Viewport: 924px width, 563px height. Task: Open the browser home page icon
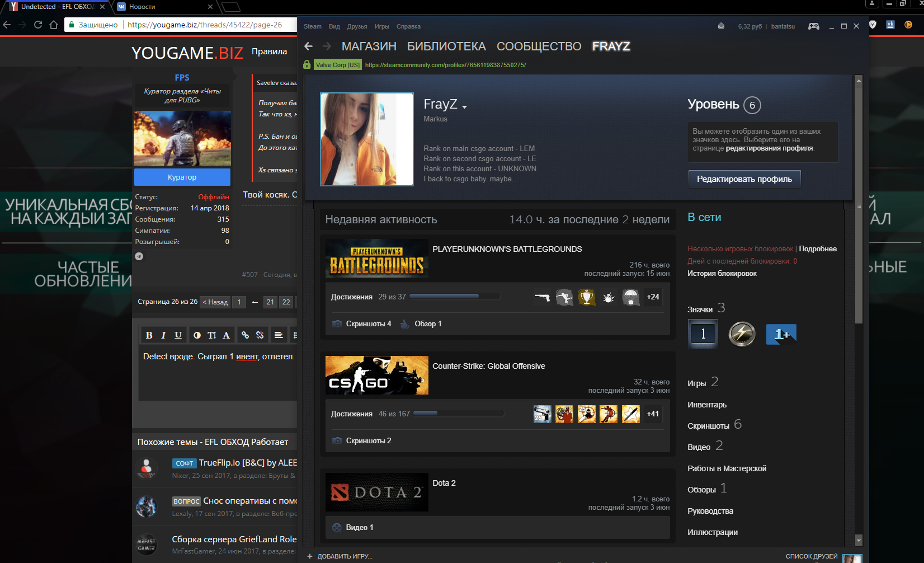pyautogui.click(x=54, y=25)
